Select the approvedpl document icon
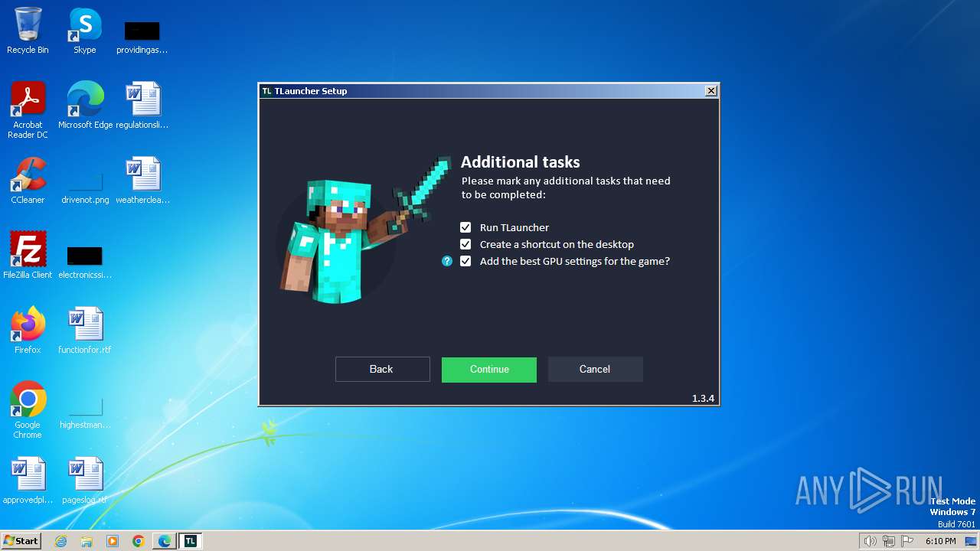 28,481
